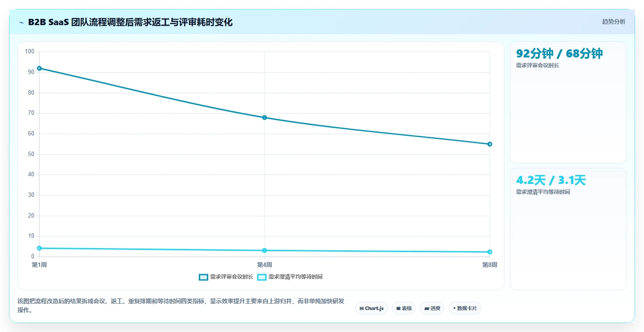
Task: Click the cyan line point at 第1周
Action: click(39, 248)
